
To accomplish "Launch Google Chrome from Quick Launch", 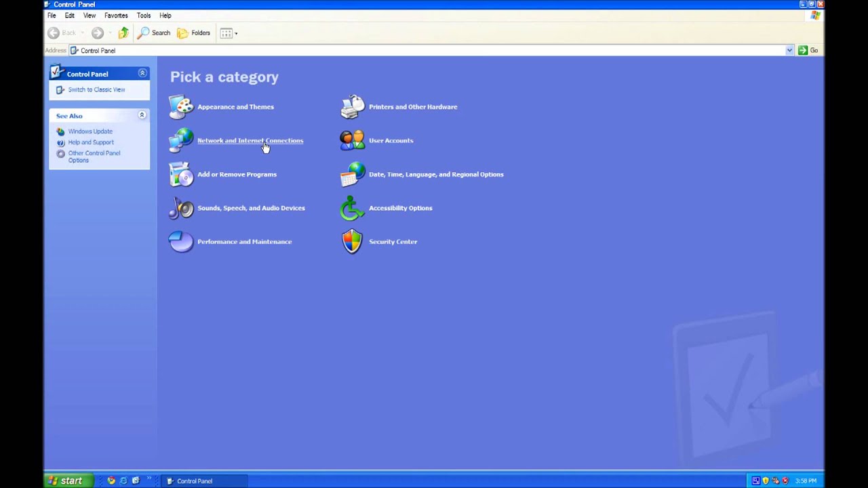I will coord(111,481).
